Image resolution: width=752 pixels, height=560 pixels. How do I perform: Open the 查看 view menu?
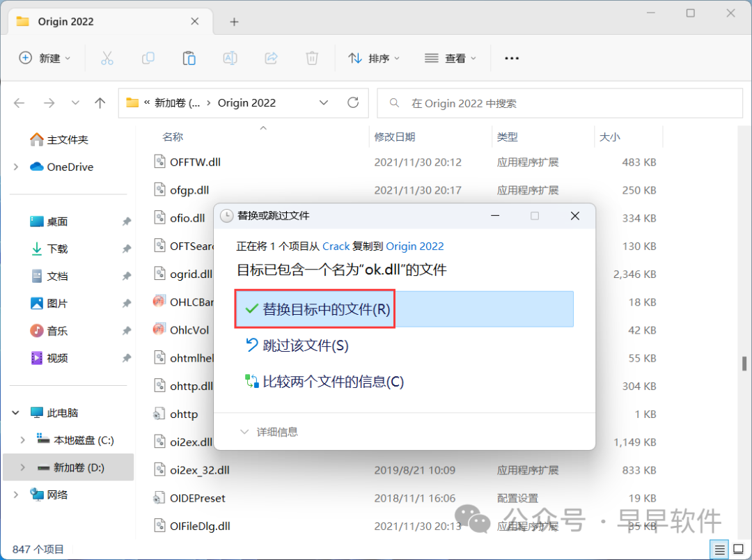[x=451, y=59]
